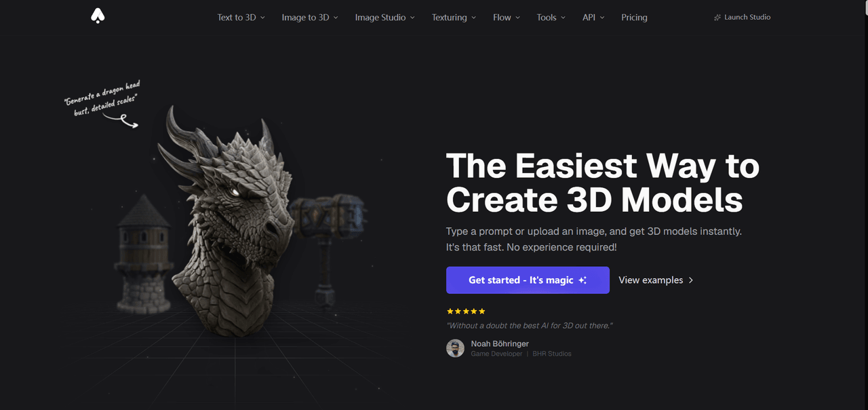Viewport: 868px width, 410px height.
Task: Click the headline The Easiest Way to Create 3D Models
Action: [603, 183]
